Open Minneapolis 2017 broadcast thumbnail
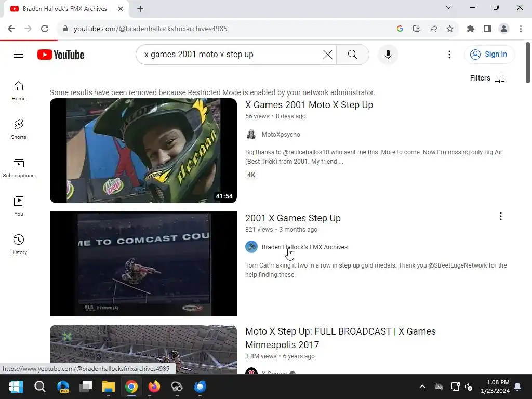 coord(143,350)
